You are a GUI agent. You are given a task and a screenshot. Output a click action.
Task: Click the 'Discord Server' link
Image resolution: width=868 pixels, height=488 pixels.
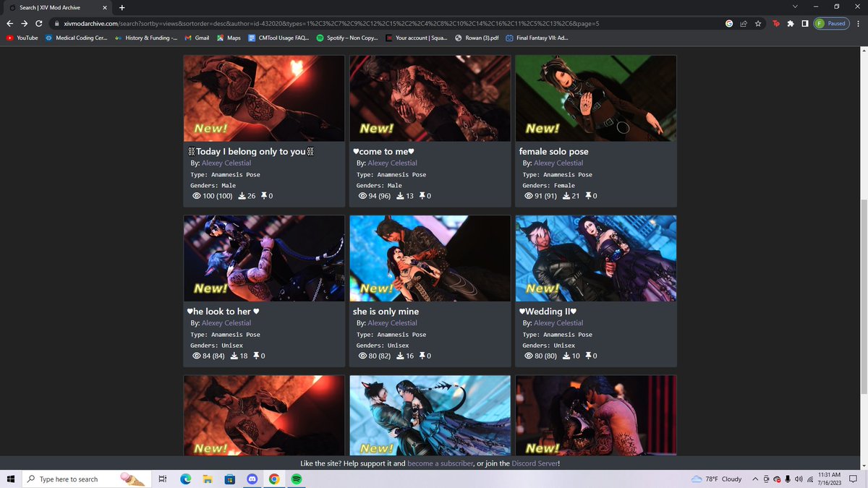[534, 463]
